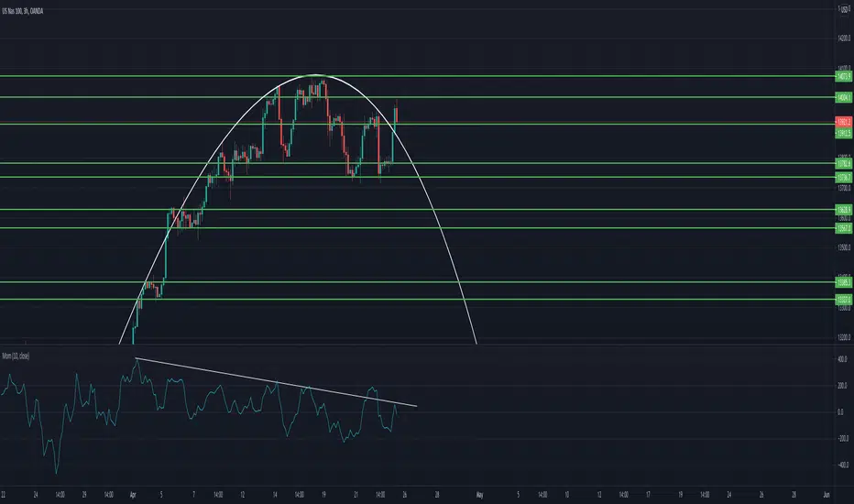Click the green price label 13567.0

[844, 228]
